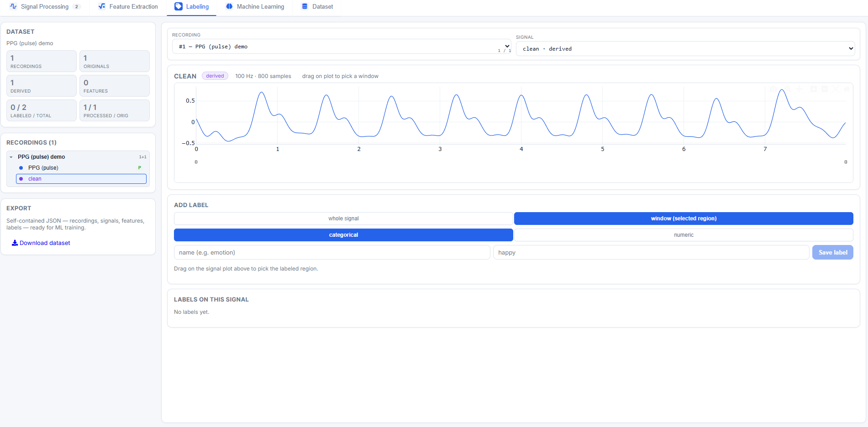Screen dimensions: 868x427
Task: Click the plot Zoom in plus icon
Action: [814, 89]
